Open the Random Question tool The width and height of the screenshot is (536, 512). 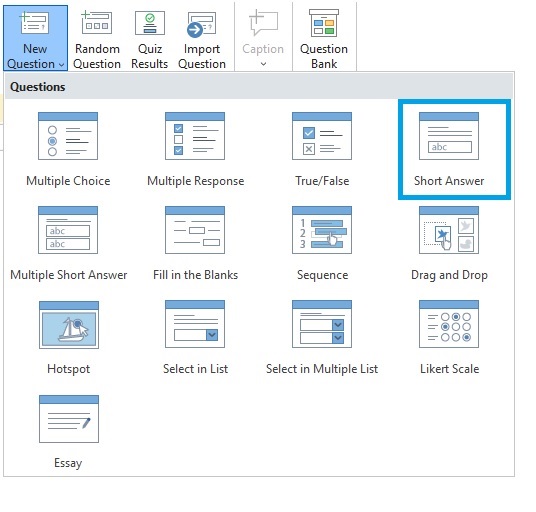pyautogui.click(x=97, y=38)
